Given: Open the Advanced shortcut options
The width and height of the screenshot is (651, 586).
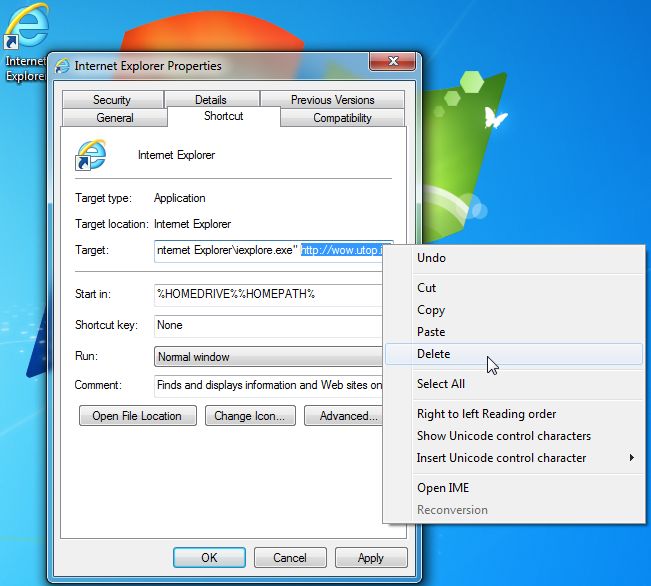Looking at the screenshot, I should pyautogui.click(x=343, y=416).
